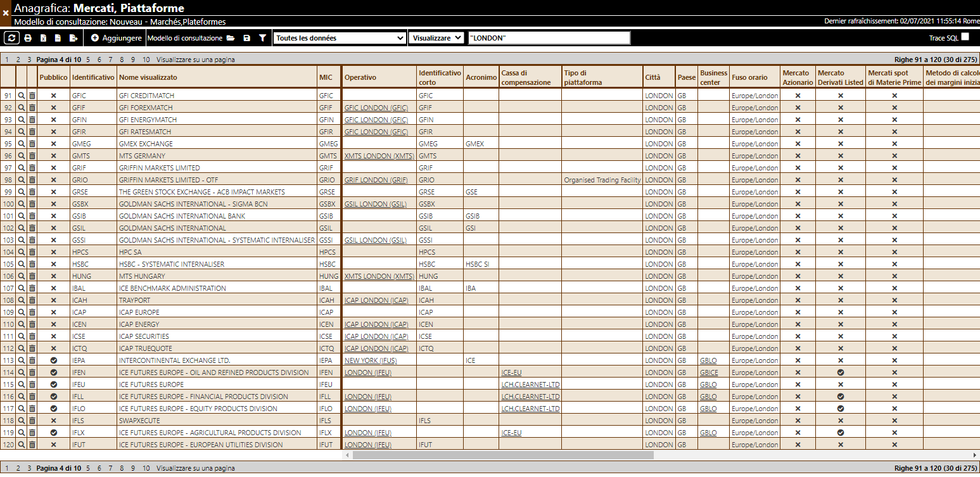Open magnifier icon for ICAP EUROPE row
The height and width of the screenshot is (477, 980).
pos(22,312)
